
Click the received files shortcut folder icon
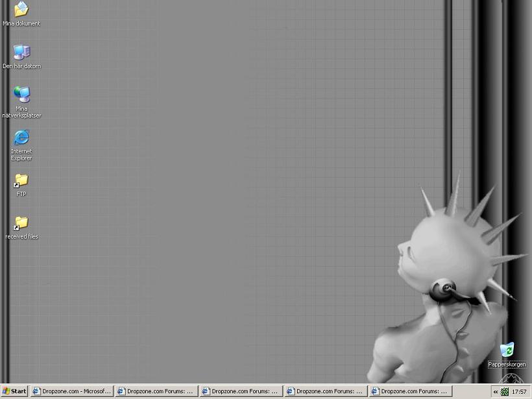[21, 223]
